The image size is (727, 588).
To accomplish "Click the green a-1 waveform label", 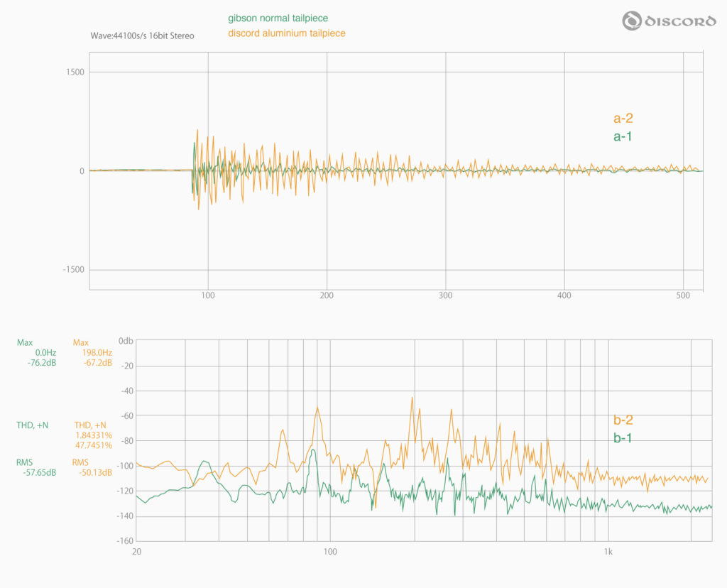I will click(623, 136).
